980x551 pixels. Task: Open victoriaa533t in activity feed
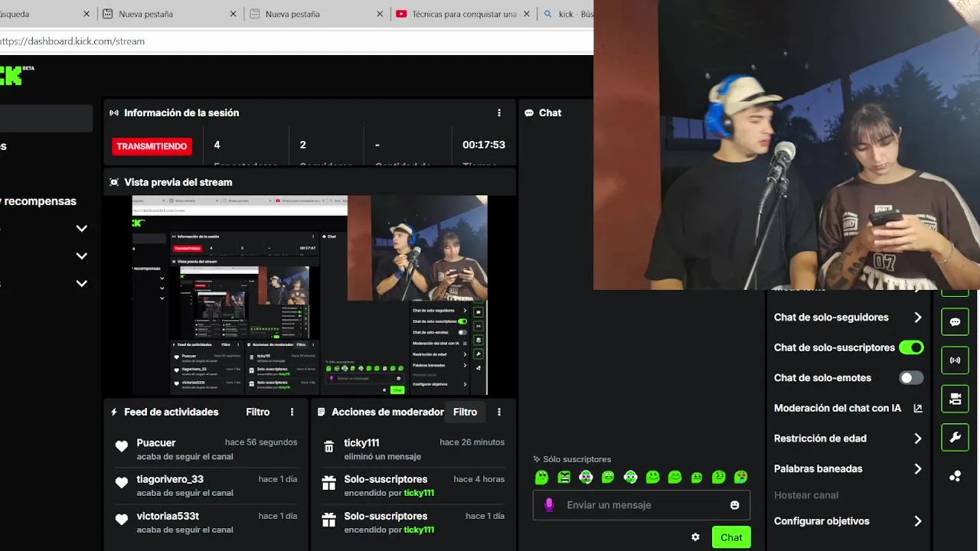click(168, 516)
